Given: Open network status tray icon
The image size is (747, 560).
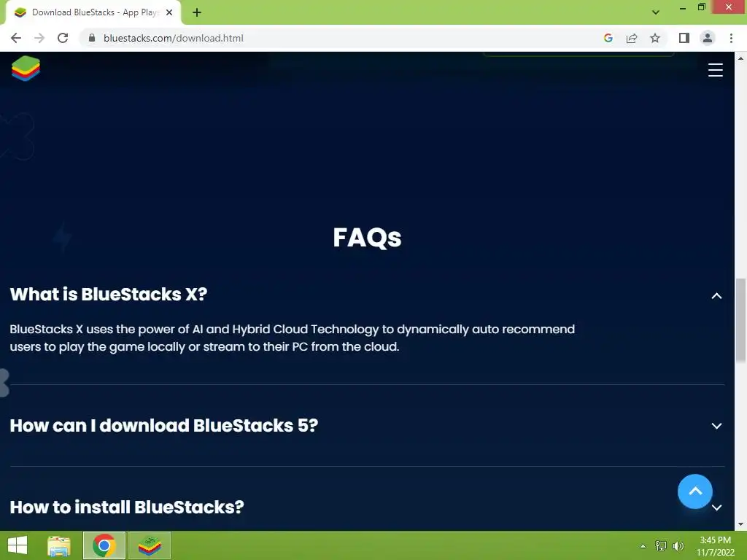Looking at the screenshot, I should click(661, 545).
